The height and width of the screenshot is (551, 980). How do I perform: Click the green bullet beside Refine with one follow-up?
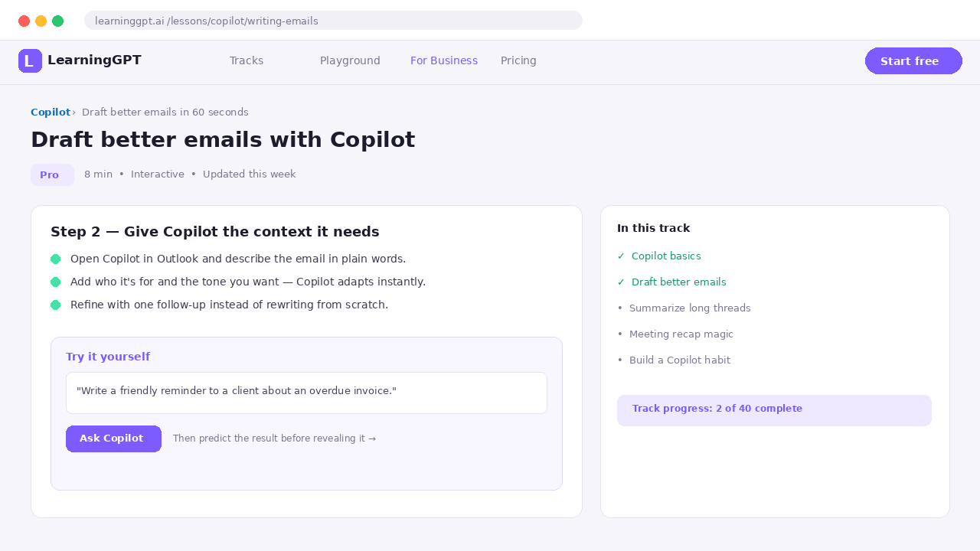click(x=55, y=305)
